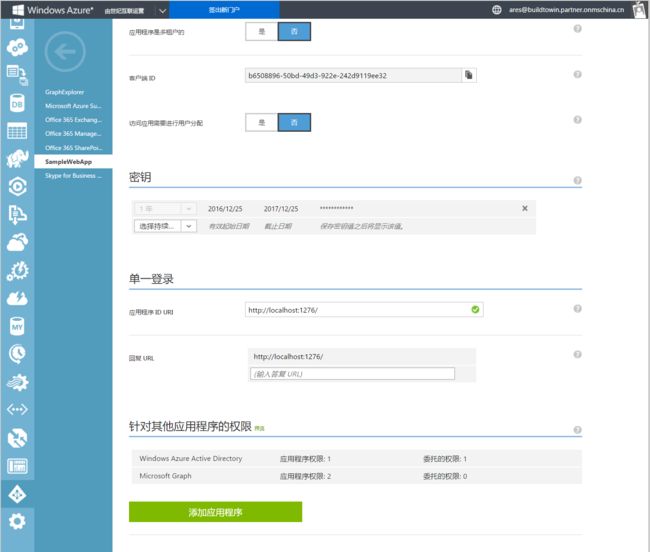Click the small green link beside the 针对其他应用程序的权限 heading

coord(259,428)
